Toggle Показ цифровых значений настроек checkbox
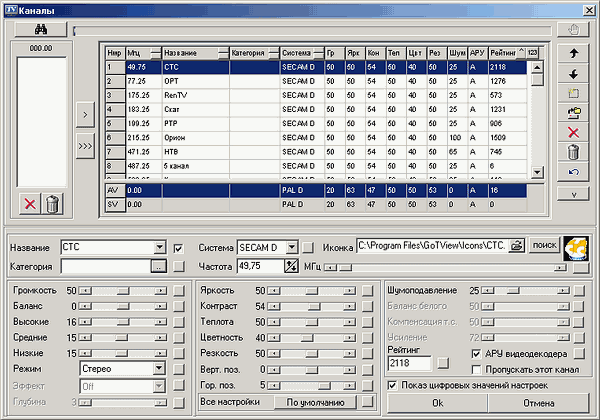600x420 pixels. (392, 384)
